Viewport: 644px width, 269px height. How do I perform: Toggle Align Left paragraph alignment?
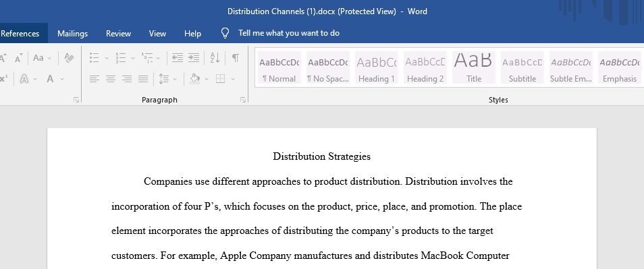pos(95,79)
